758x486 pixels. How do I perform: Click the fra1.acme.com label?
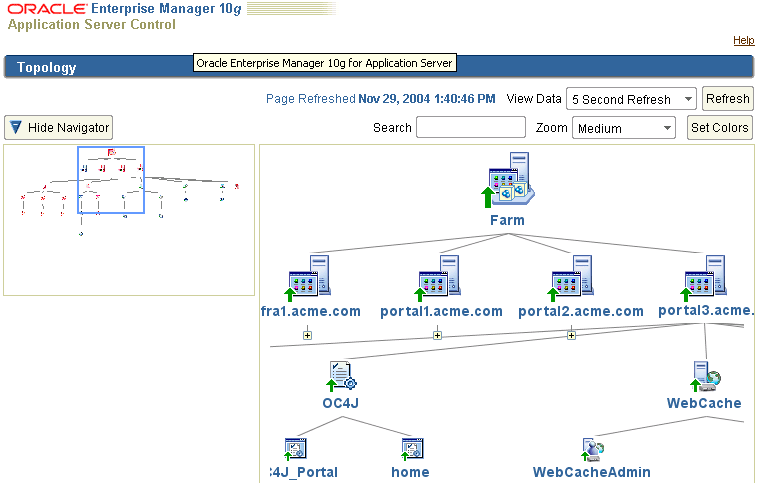pos(311,311)
